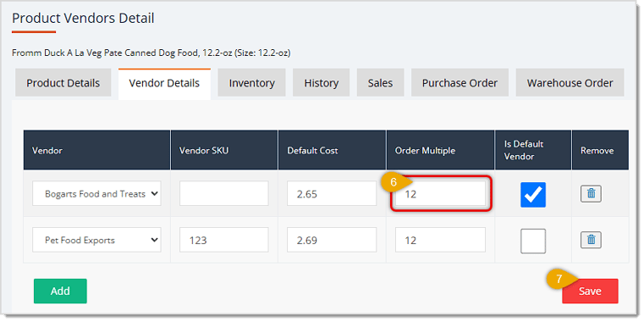Focus the Order Multiple field for Bogarts
The height and width of the screenshot is (322, 644).
(440, 193)
